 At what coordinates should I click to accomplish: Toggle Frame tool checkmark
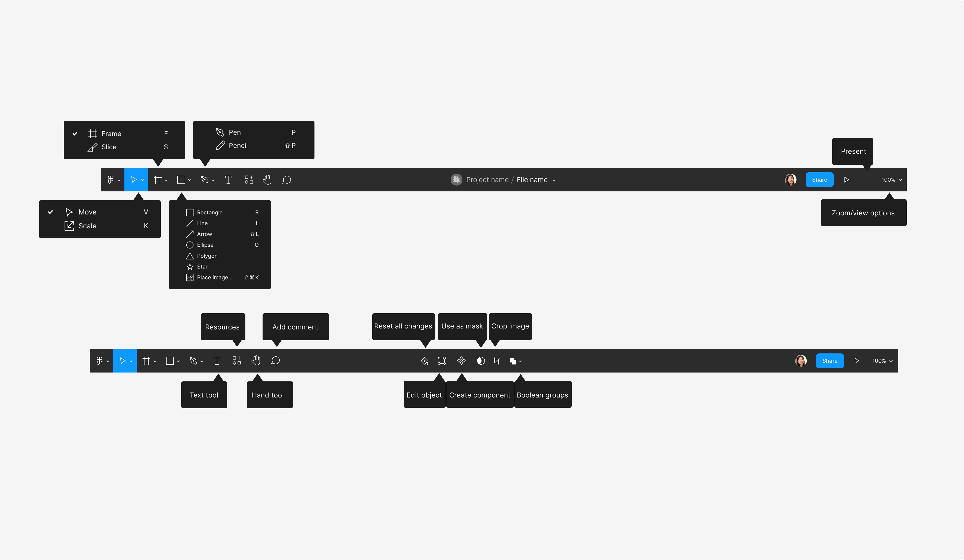tap(75, 133)
